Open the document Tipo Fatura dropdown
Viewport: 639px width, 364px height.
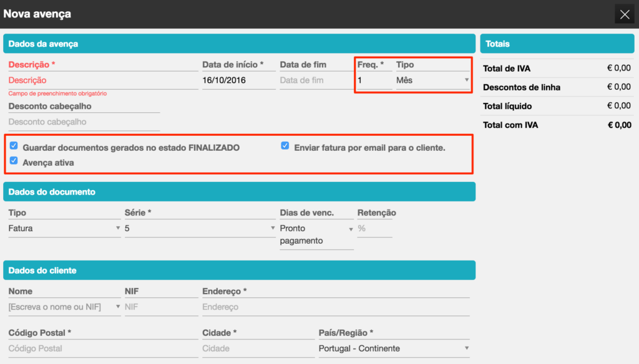(64, 228)
